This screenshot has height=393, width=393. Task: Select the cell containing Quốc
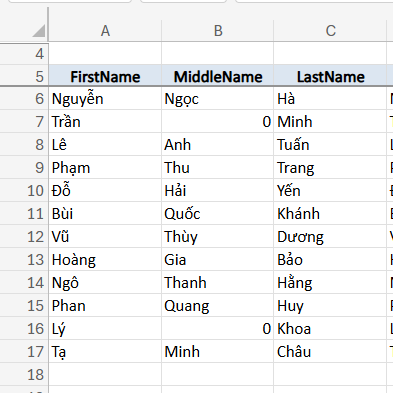[x=218, y=214]
